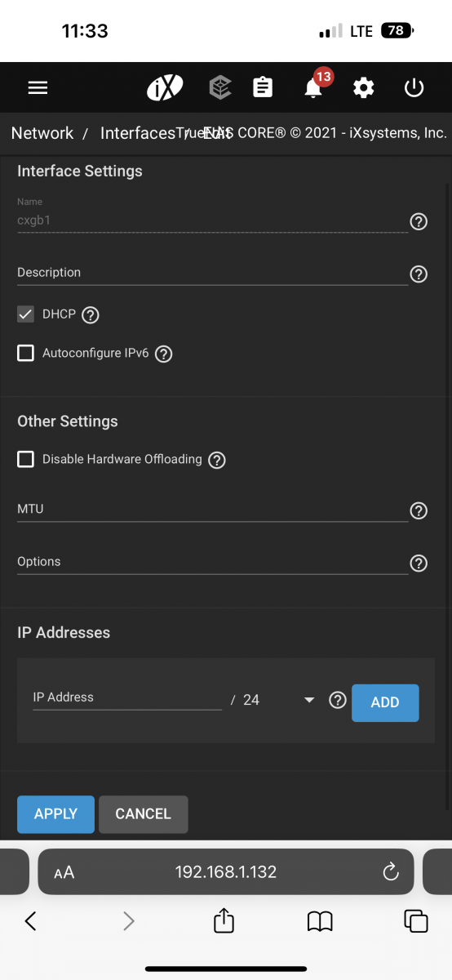Uncheck the DHCP checkbox

tap(26, 314)
